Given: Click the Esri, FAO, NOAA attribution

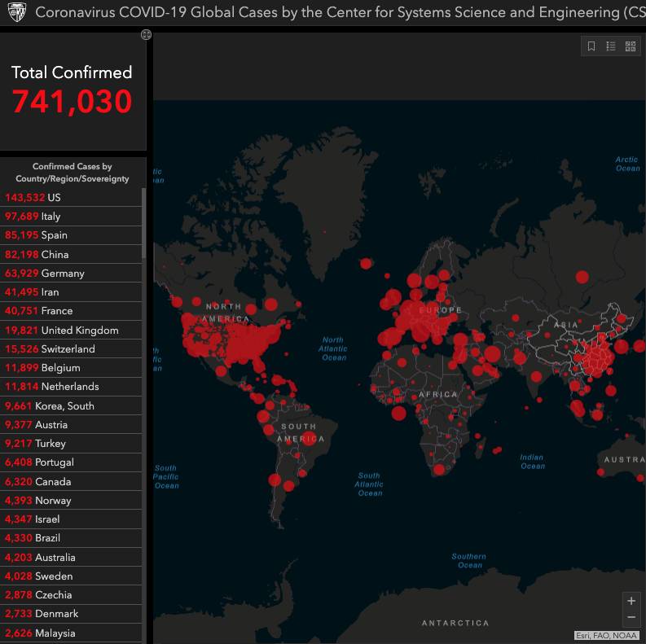Looking at the screenshot, I should pos(607,635).
